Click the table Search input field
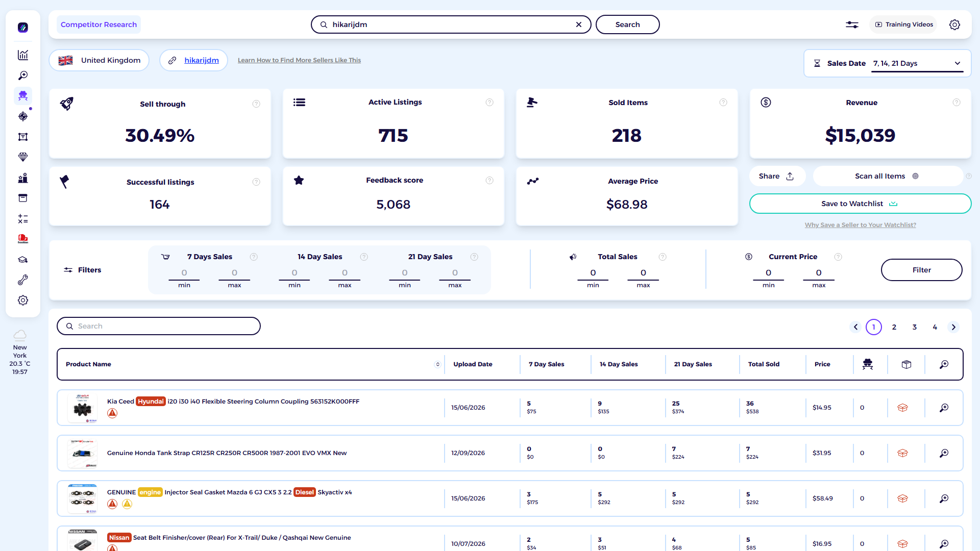Viewport: 980px width, 551px height. (x=159, y=326)
